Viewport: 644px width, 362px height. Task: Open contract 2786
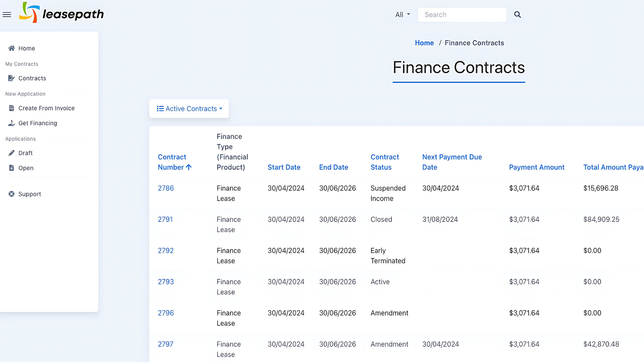coord(166,188)
